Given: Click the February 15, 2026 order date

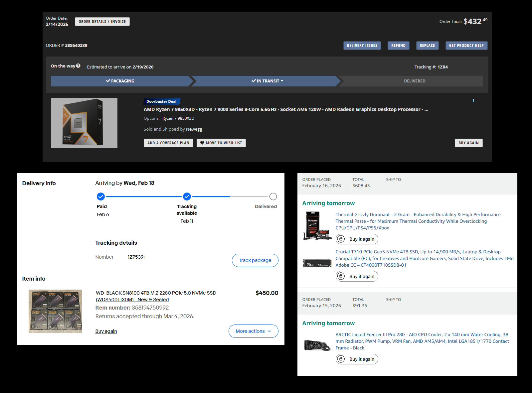Looking at the screenshot, I should pyautogui.click(x=322, y=306).
